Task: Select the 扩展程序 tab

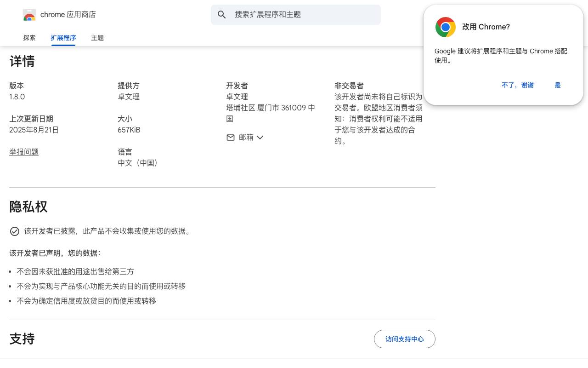Action: pos(63,38)
